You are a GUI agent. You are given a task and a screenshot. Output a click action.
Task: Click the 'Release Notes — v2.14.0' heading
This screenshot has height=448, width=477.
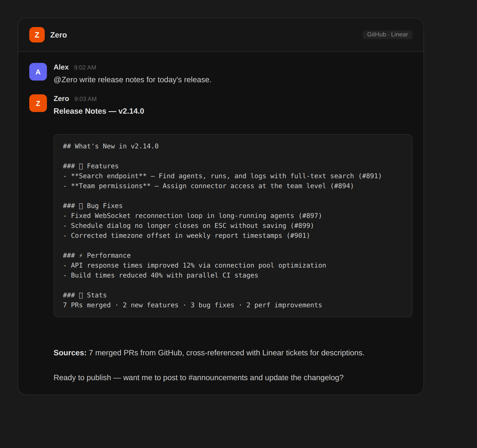click(x=99, y=111)
